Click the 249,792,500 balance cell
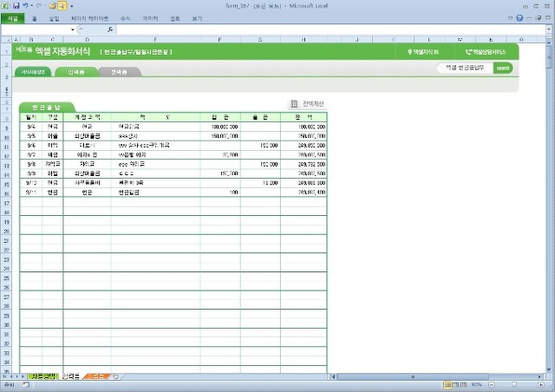Screen dimensions: 555x392 [304, 164]
